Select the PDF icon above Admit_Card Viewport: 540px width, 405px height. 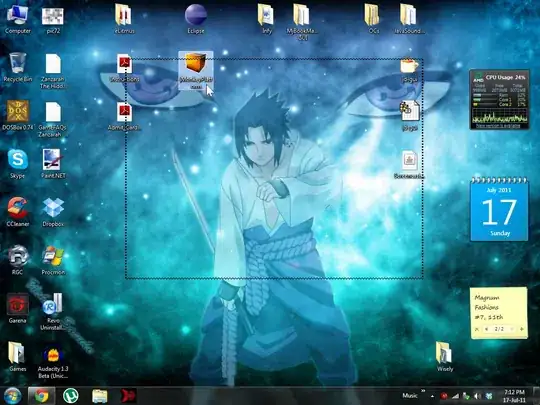pos(124,68)
